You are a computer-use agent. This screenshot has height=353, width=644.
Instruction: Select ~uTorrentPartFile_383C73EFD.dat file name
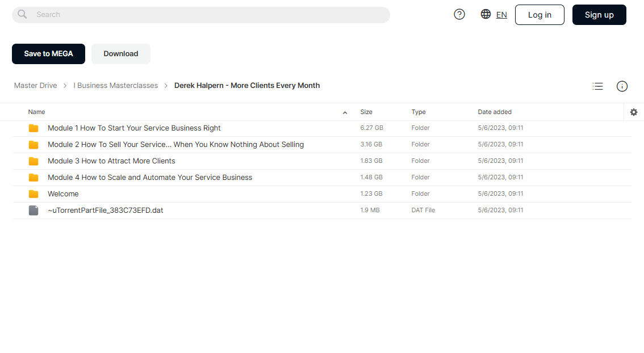[x=105, y=210]
